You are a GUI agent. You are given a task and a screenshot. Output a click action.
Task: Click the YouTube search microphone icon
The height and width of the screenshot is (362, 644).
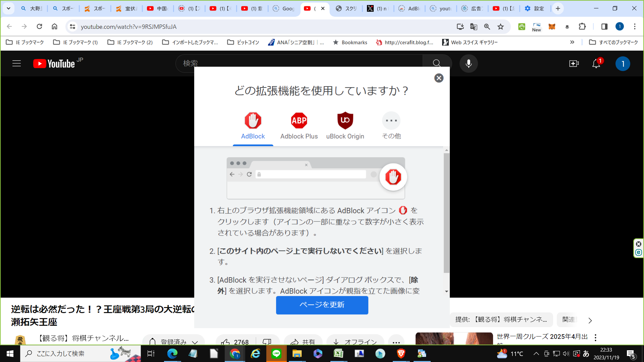(468, 63)
